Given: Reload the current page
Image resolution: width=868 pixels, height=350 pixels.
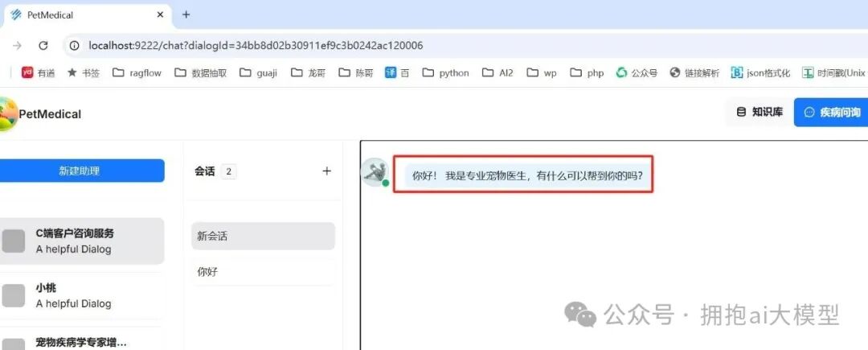Looking at the screenshot, I should (x=43, y=45).
